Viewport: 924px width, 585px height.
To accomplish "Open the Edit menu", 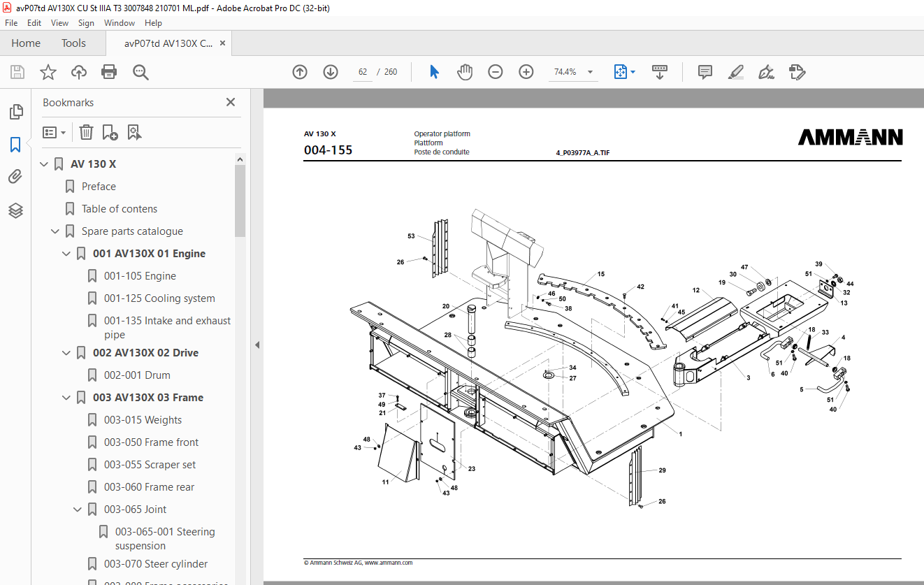I will point(34,23).
